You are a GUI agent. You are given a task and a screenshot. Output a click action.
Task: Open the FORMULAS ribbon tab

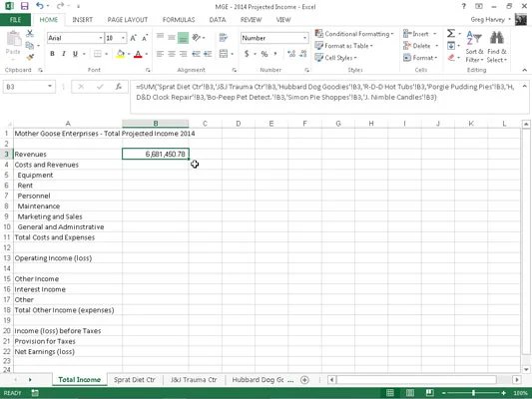click(179, 20)
